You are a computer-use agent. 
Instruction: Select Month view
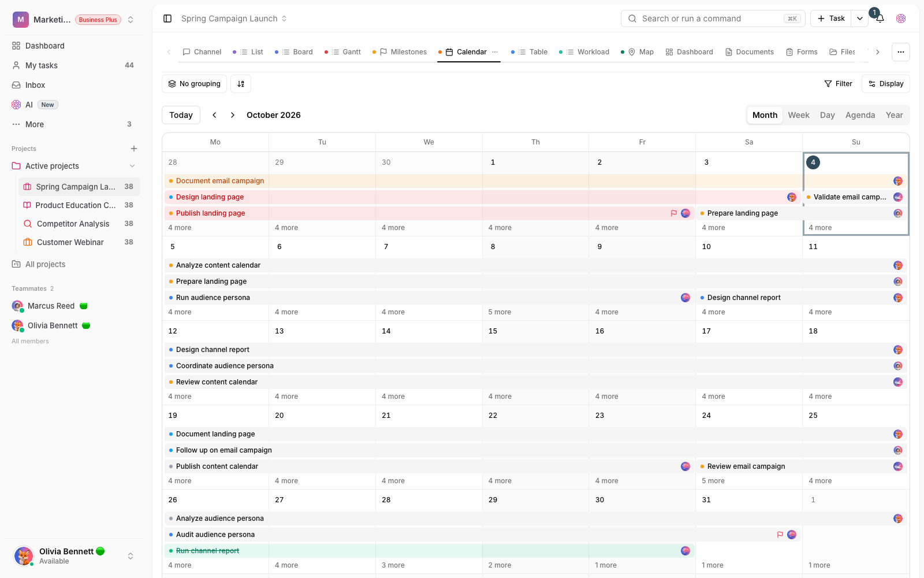coord(765,115)
